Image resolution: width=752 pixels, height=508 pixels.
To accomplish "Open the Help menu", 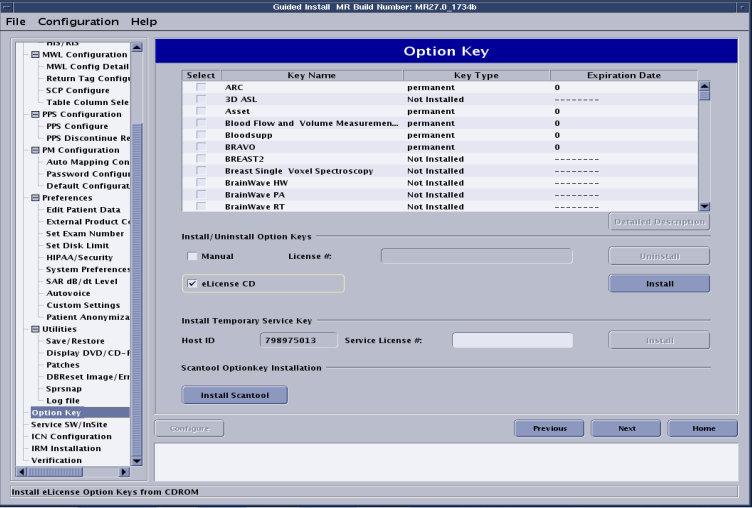I will pyautogui.click(x=144, y=21).
